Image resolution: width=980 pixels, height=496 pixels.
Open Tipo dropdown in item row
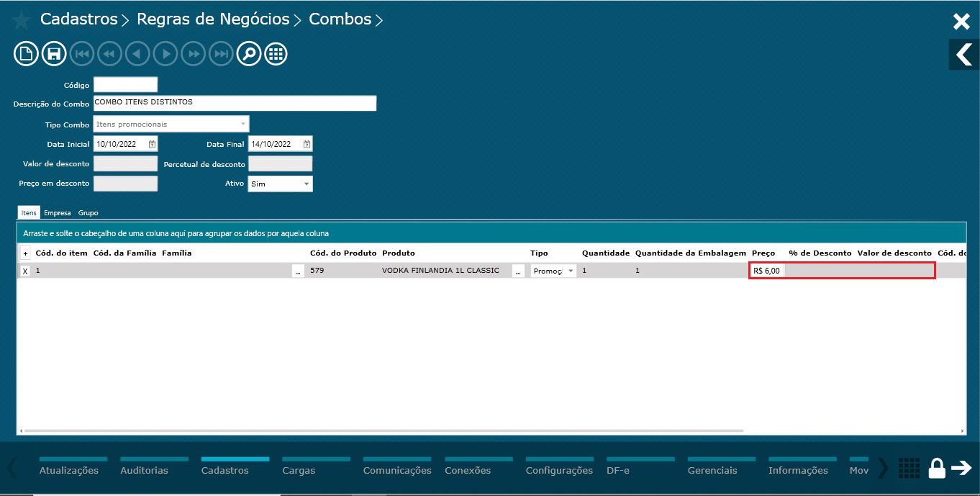pyautogui.click(x=553, y=271)
